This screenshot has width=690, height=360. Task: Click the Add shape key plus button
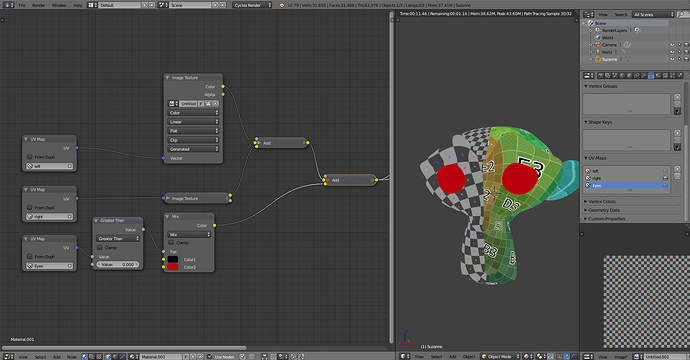tap(677, 133)
